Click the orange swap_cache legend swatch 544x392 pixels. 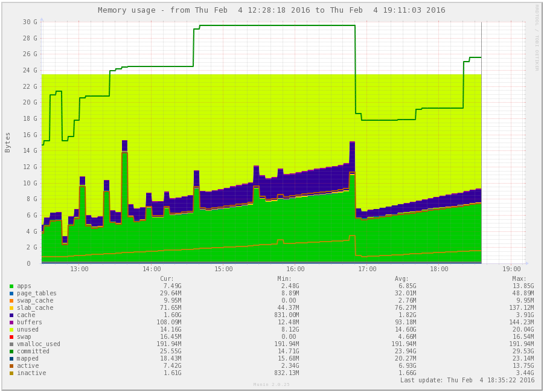(11, 301)
